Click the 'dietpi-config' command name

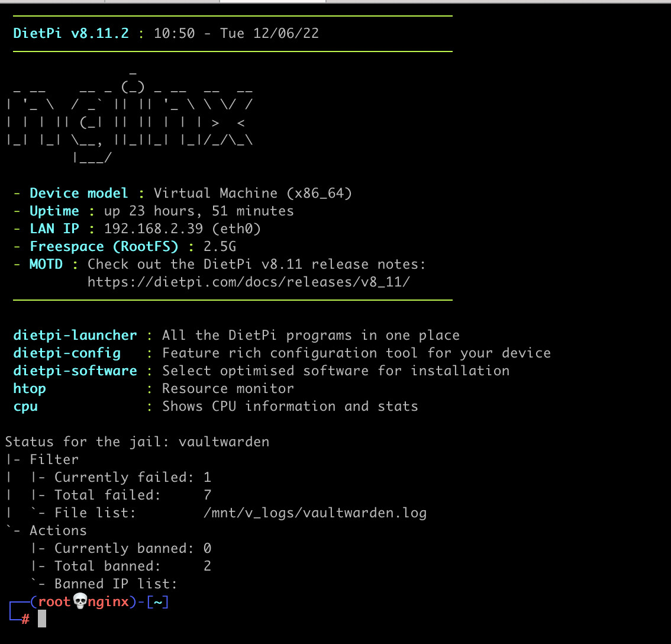click(67, 353)
